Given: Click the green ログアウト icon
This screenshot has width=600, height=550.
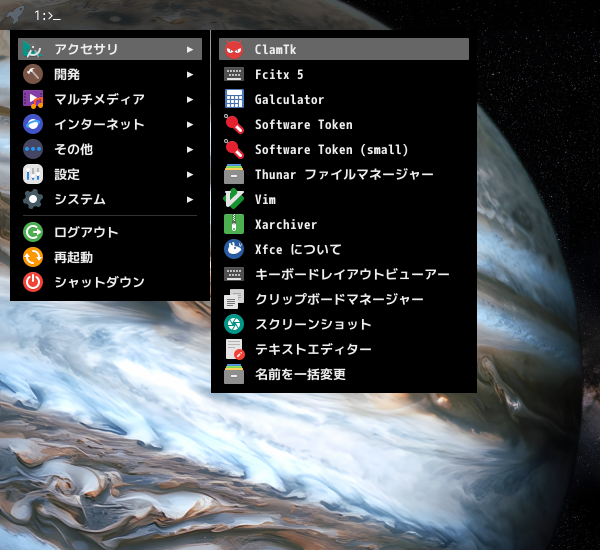Looking at the screenshot, I should click(33, 232).
